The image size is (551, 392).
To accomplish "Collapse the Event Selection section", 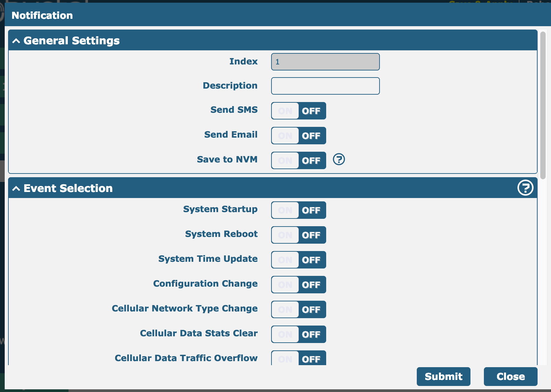I will point(16,189).
